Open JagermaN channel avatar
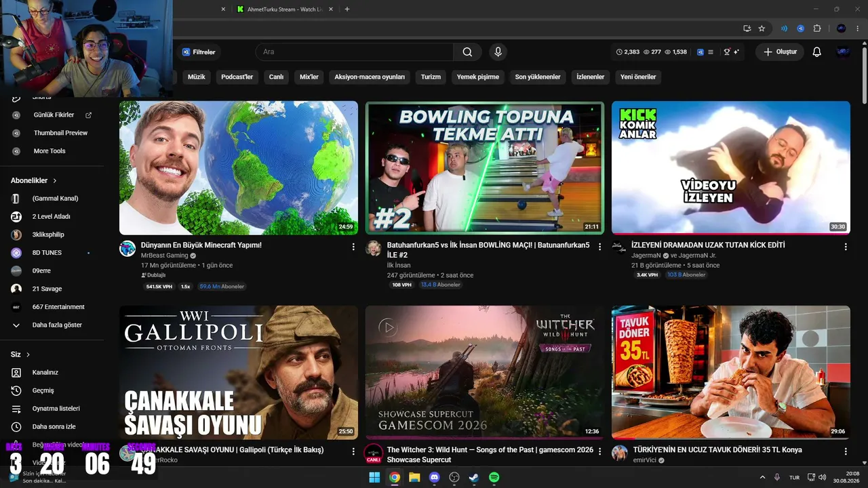This screenshot has width=868, height=488. [x=620, y=248]
